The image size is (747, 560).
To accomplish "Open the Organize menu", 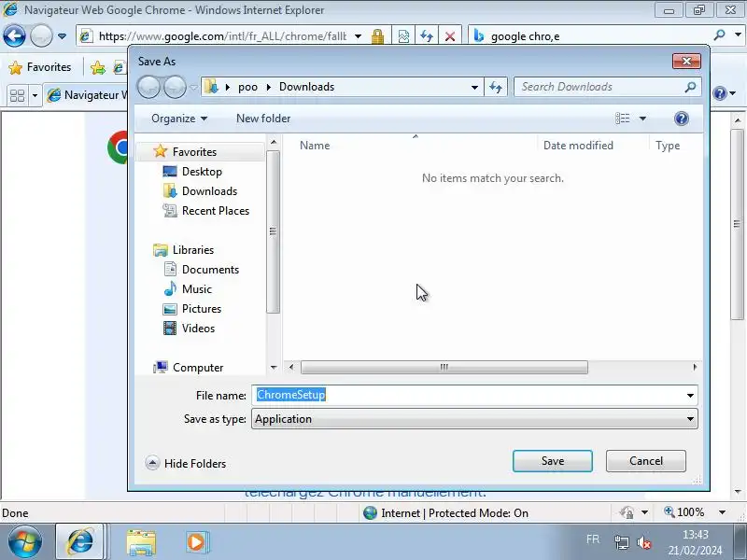I will [x=179, y=119].
